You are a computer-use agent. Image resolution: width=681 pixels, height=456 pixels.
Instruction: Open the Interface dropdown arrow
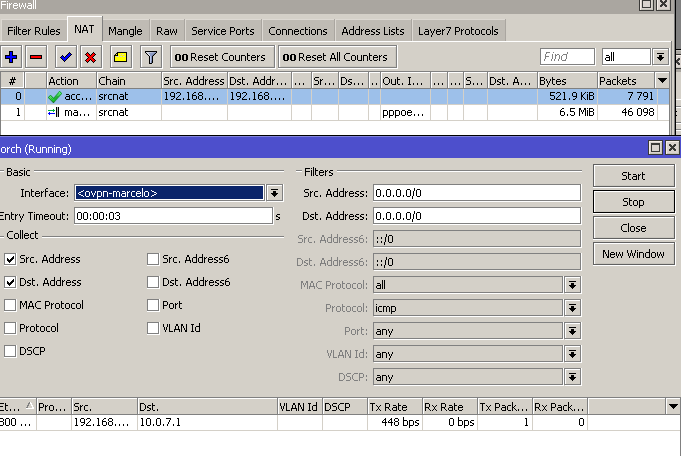click(274, 193)
